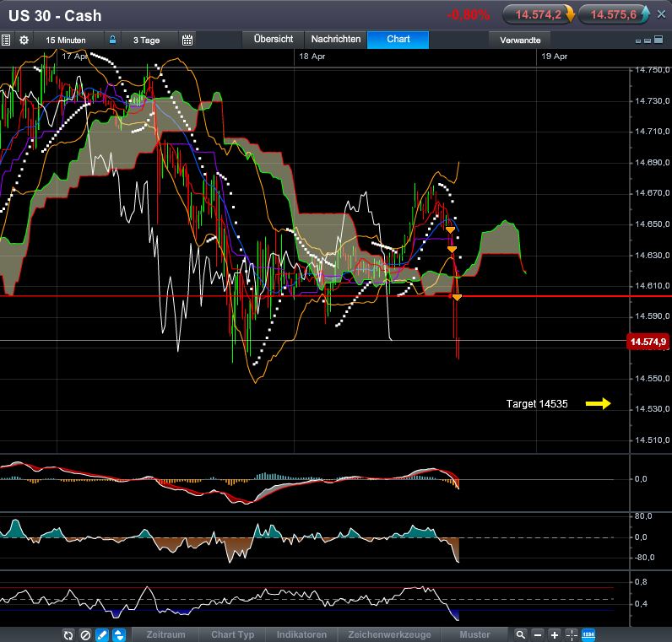Click the -0,80% change value

[x=468, y=15]
